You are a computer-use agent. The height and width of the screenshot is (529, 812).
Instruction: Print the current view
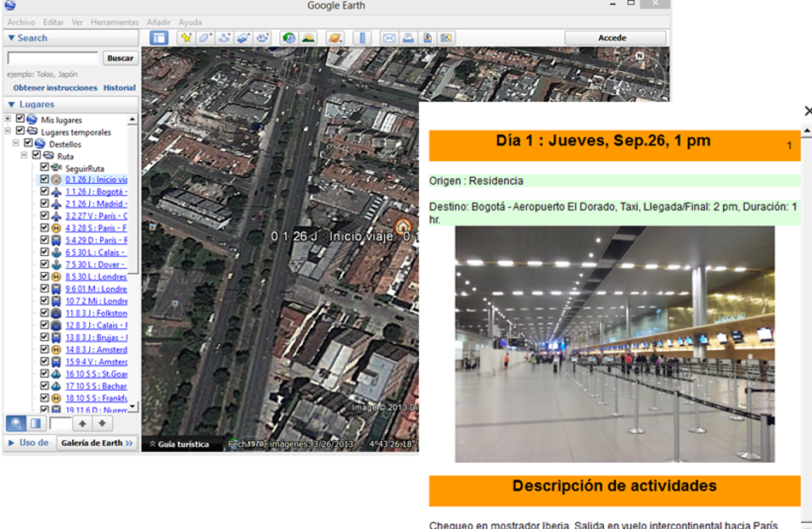pos(408,38)
